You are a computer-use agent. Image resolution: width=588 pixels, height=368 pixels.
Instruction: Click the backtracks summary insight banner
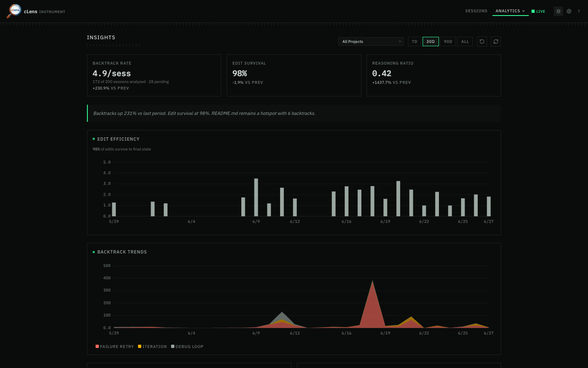[x=294, y=113]
